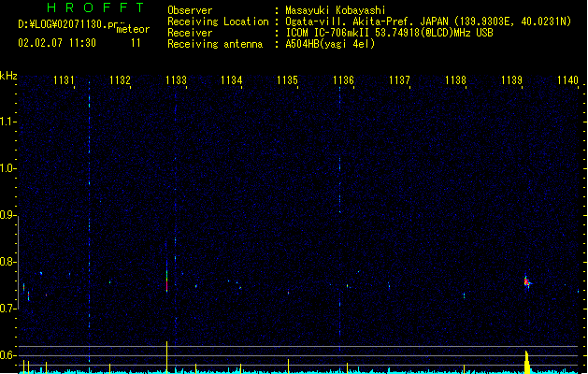Click the 0.7 kHz frequency label
This screenshot has height=374, width=588.
(7, 309)
